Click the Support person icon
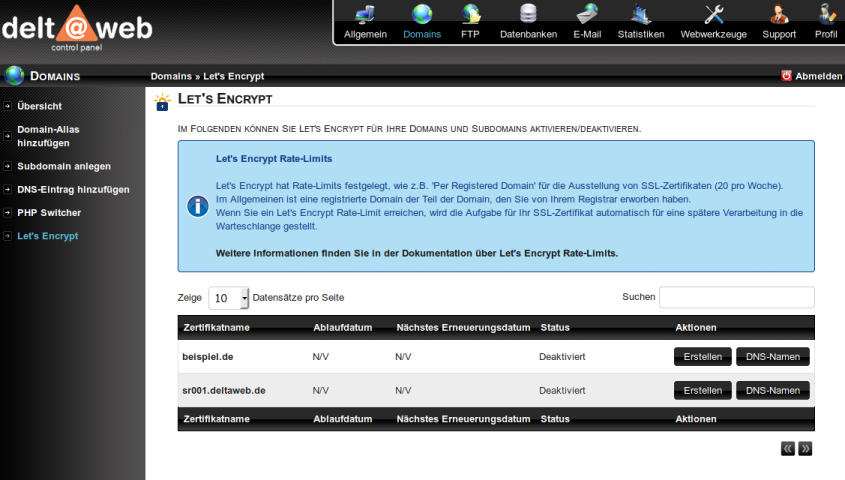 click(x=779, y=14)
